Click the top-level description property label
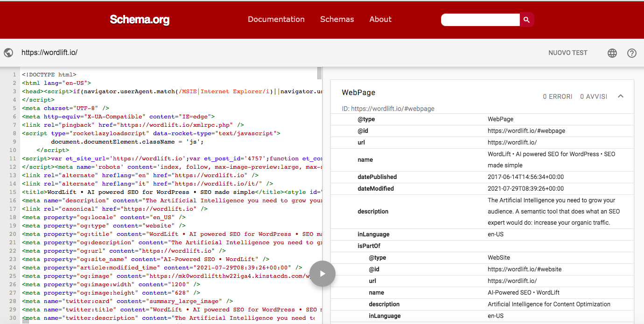The width and height of the screenshot is (644, 324). click(x=373, y=212)
